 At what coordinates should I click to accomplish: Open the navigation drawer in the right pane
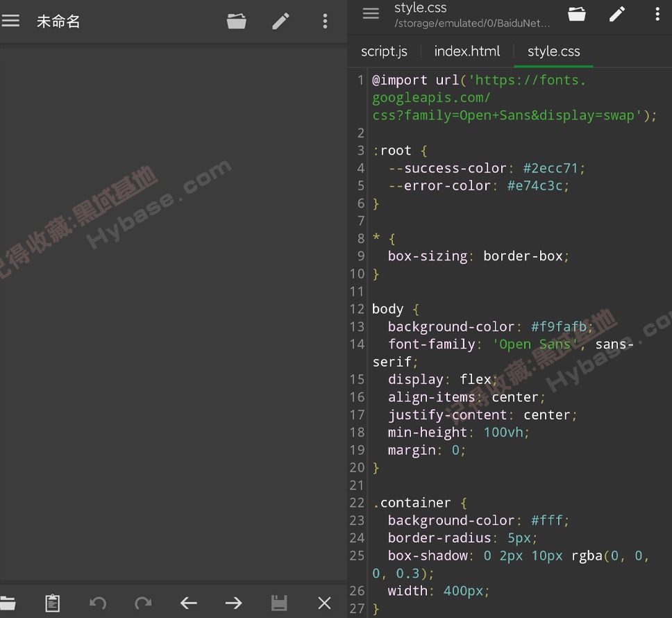point(370,13)
